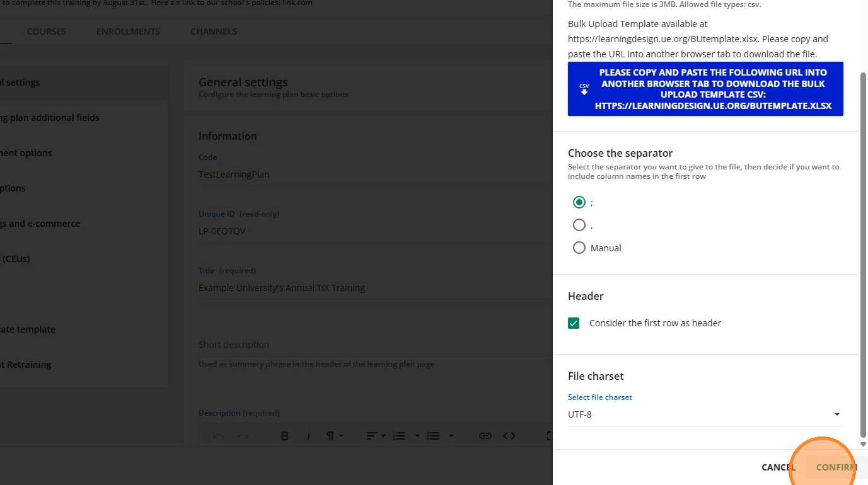The height and width of the screenshot is (485, 868).
Task: Select the semicolon separator radio button
Action: (579, 202)
